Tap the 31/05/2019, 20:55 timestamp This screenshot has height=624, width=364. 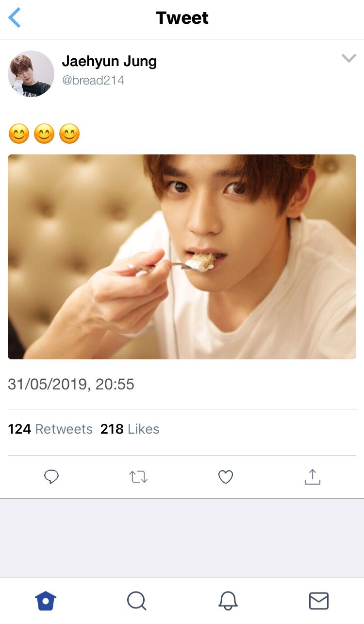click(71, 385)
